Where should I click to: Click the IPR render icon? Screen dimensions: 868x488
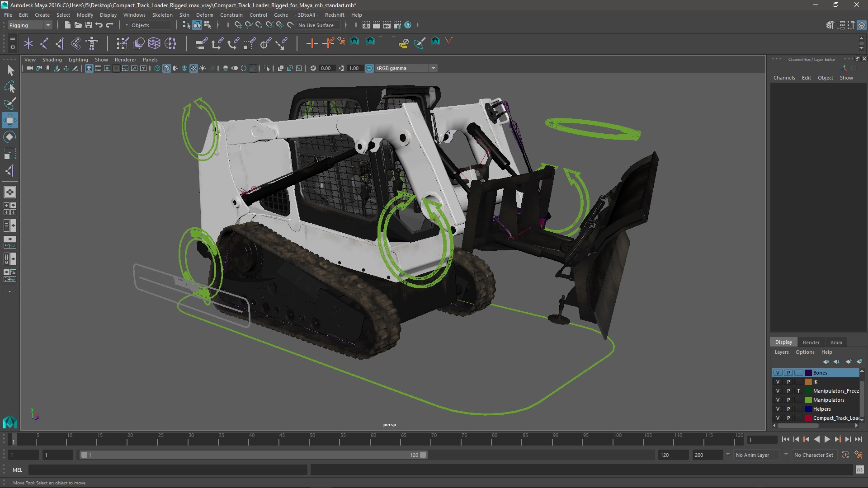pos(387,25)
